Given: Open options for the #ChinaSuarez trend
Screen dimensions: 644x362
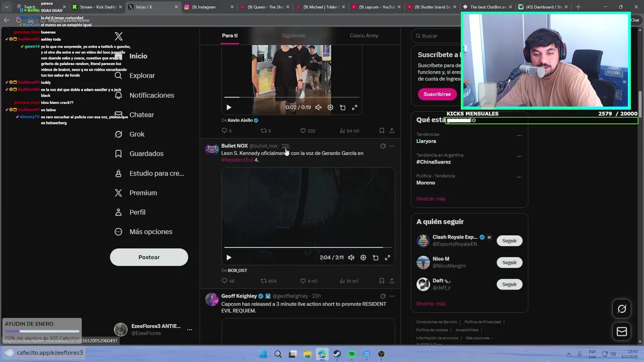Looking at the screenshot, I should point(519,156).
